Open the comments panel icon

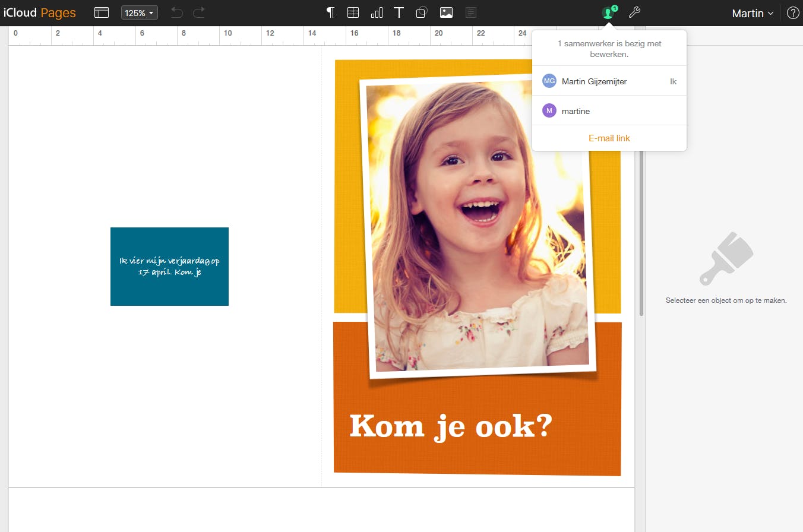point(470,12)
